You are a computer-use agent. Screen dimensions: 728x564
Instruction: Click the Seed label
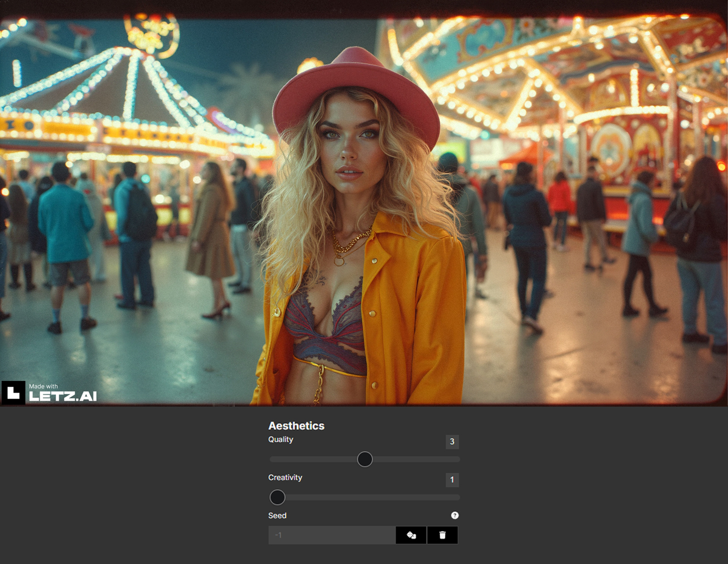coord(277,516)
